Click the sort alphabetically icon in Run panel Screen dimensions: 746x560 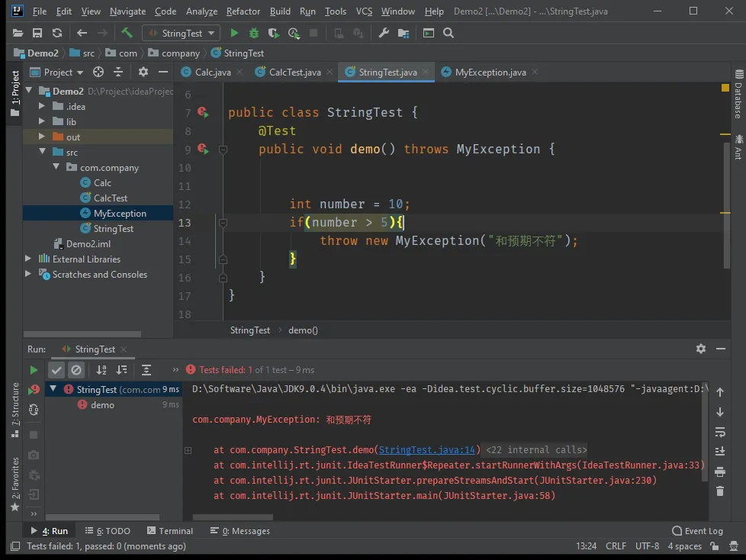point(101,370)
